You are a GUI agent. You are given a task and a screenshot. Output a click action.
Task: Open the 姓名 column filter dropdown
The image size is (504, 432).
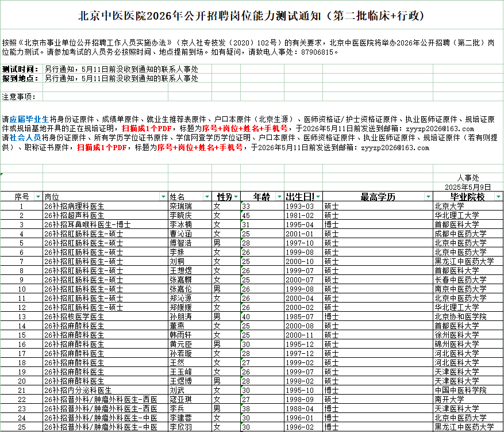tap(207, 197)
